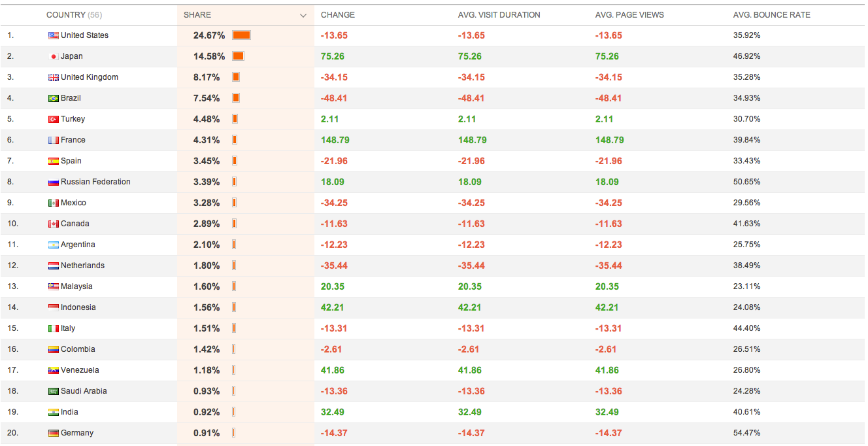868x446 pixels.
Task: Click the Turkey flag icon
Action: 54,119
